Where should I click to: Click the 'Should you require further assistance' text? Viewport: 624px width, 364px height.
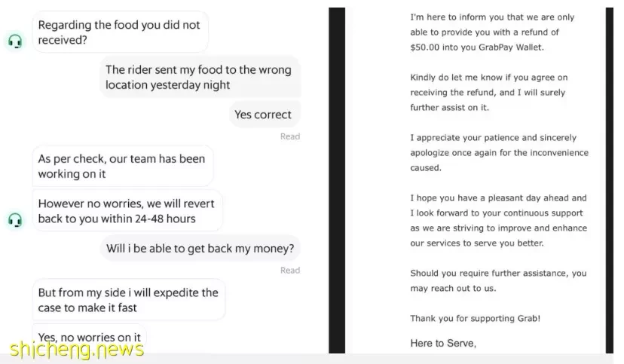click(x=498, y=280)
